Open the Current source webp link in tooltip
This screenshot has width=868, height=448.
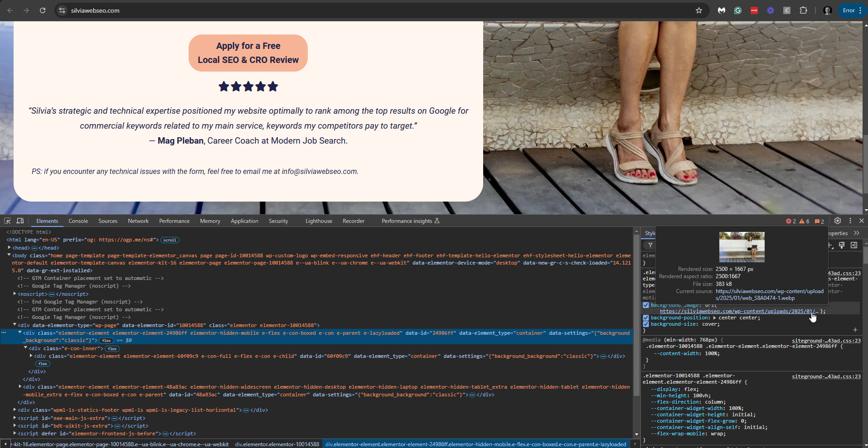tap(770, 295)
